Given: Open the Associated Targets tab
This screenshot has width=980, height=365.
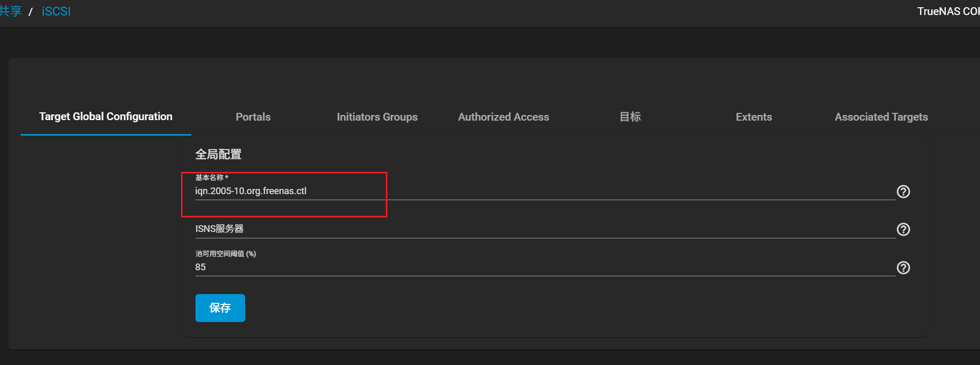Looking at the screenshot, I should (x=881, y=117).
